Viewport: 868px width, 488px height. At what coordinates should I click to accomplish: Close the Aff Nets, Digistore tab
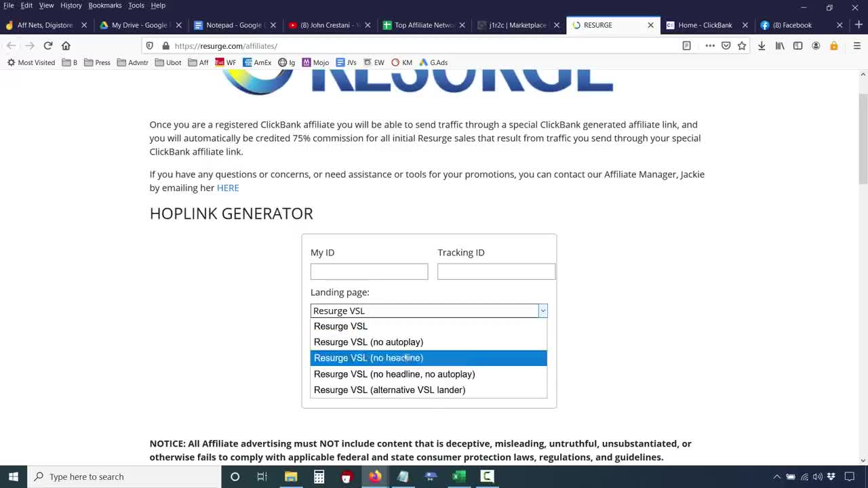click(84, 25)
